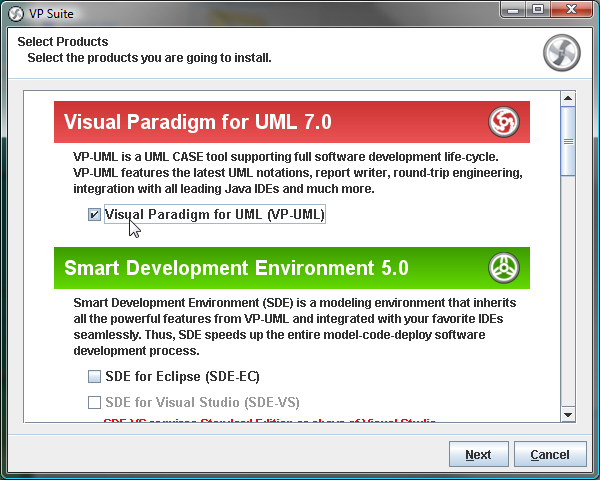Click the scrollbar down arrow
Image resolution: width=600 pixels, height=480 pixels.
pos(568,415)
